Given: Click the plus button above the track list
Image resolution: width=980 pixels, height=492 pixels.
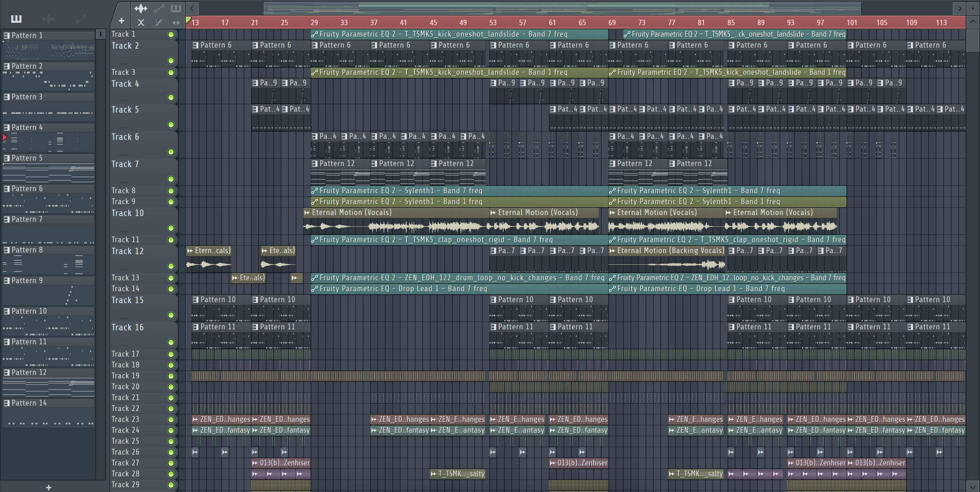Looking at the screenshot, I should (121, 21).
